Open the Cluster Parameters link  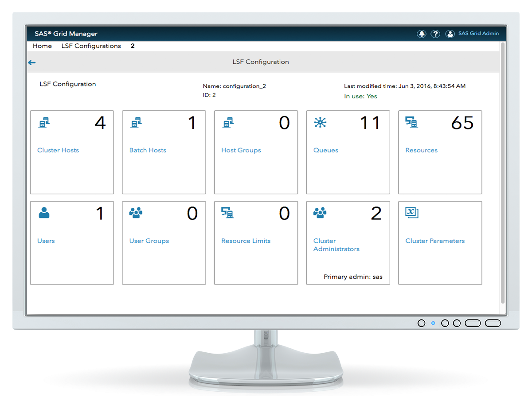[435, 241]
